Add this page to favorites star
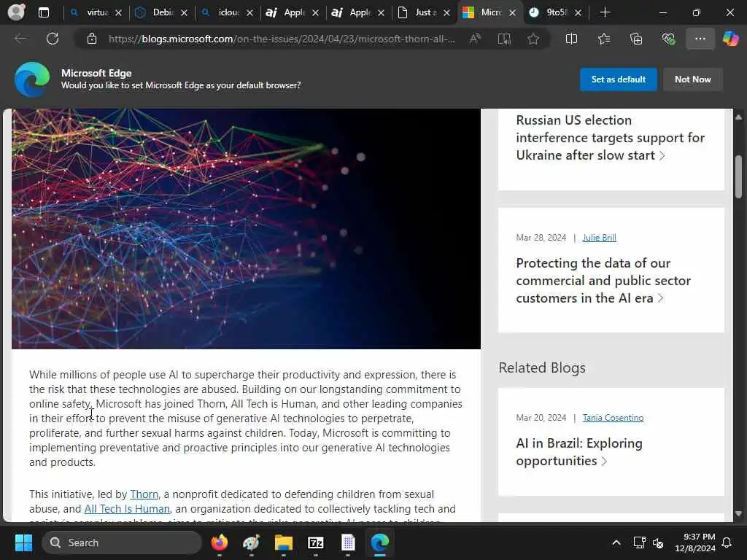The height and width of the screenshot is (560, 747). tap(533, 39)
